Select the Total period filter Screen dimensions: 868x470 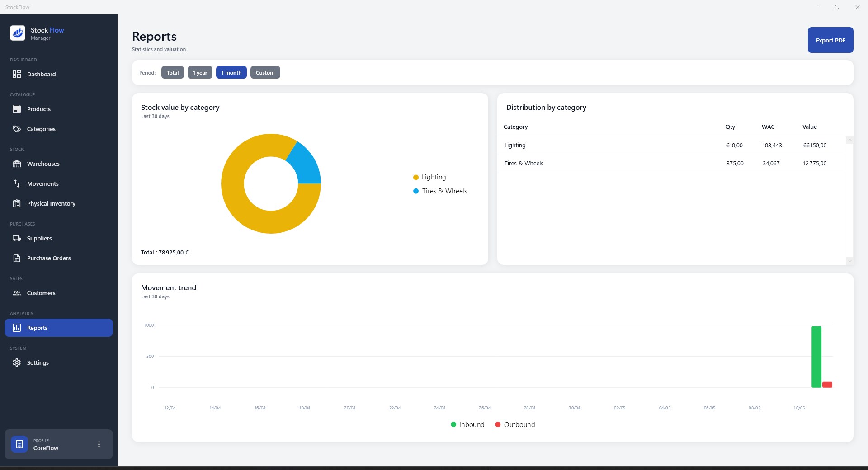(173, 72)
